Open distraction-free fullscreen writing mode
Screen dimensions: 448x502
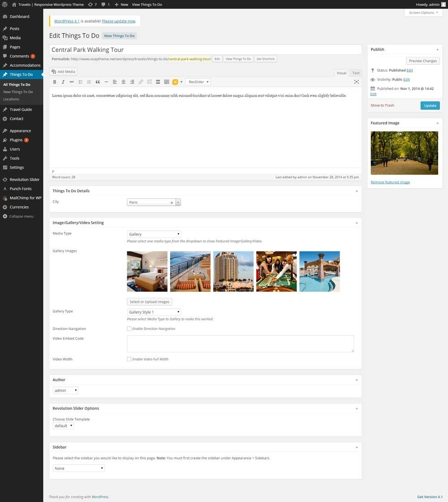tap(356, 82)
